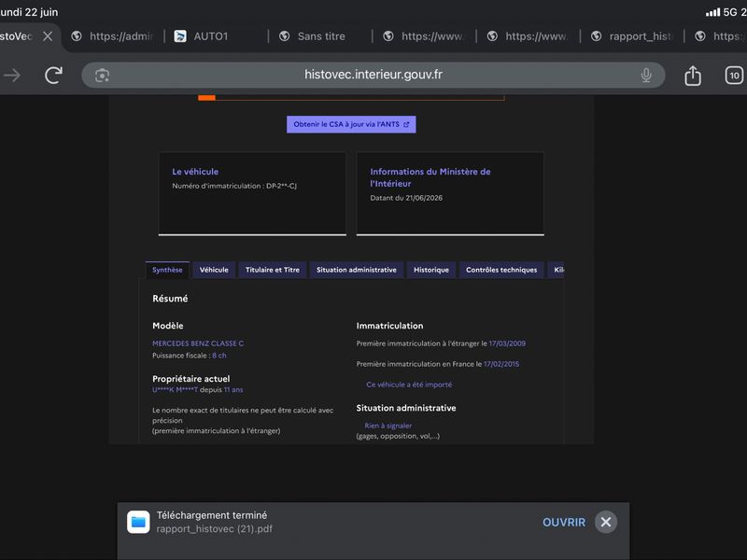Open the Titulaire et Titre tab
The image size is (747, 560).
[273, 270]
